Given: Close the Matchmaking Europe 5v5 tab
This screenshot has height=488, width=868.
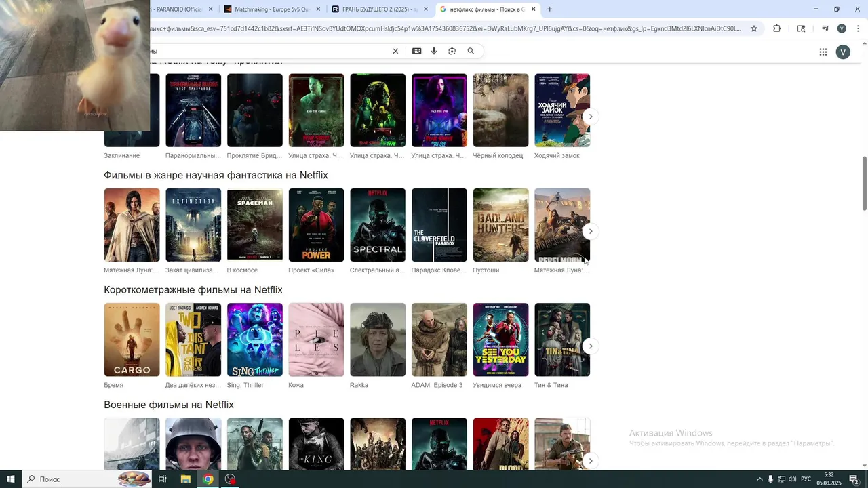Looking at the screenshot, I should point(318,9).
